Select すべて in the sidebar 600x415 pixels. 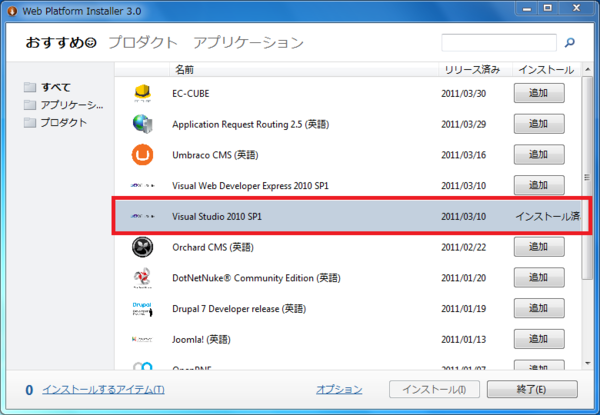pyautogui.click(x=56, y=87)
